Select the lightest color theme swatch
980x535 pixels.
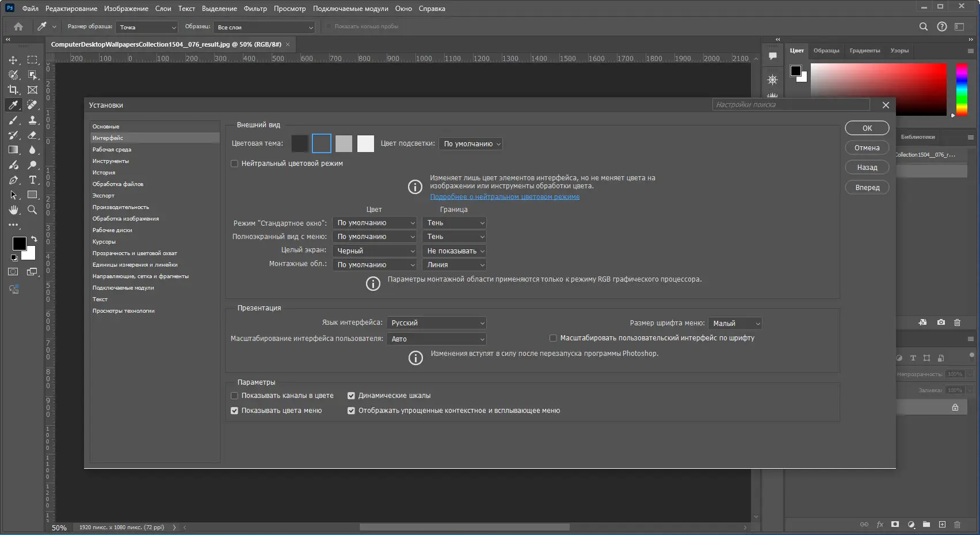(x=365, y=143)
